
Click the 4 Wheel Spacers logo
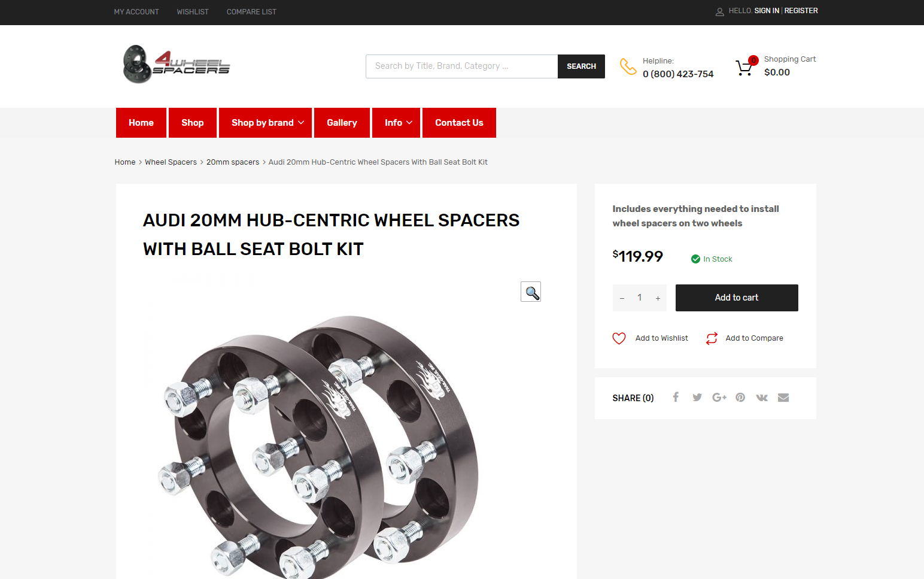[x=176, y=64]
